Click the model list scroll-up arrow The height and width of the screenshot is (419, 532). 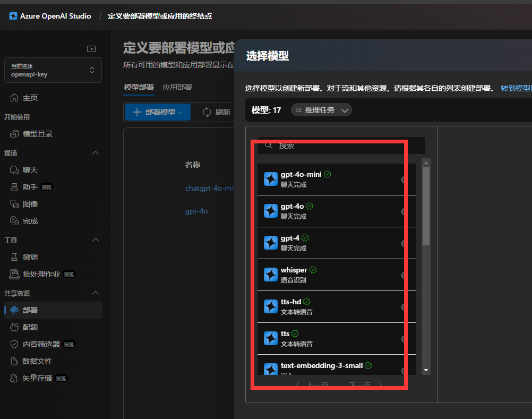tap(426, 163)
